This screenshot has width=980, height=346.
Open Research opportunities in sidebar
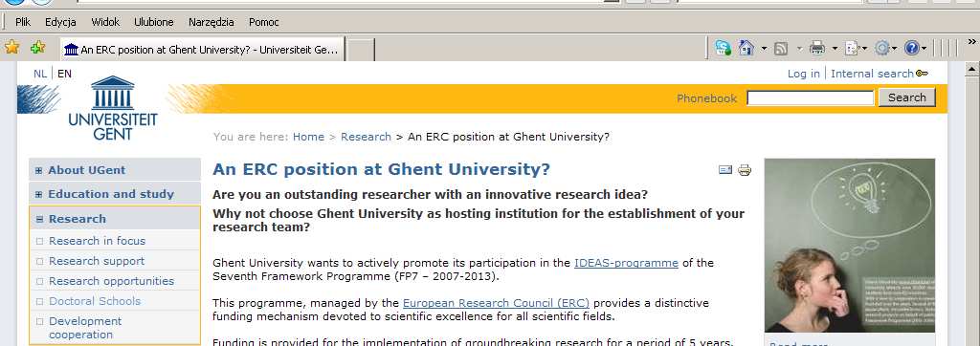pyautogui.click(x=111, y=281)
